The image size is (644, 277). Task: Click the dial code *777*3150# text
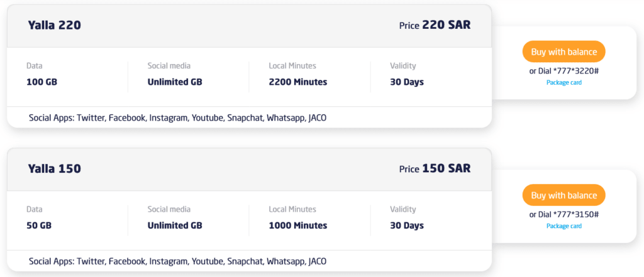(x=575, y=215)
